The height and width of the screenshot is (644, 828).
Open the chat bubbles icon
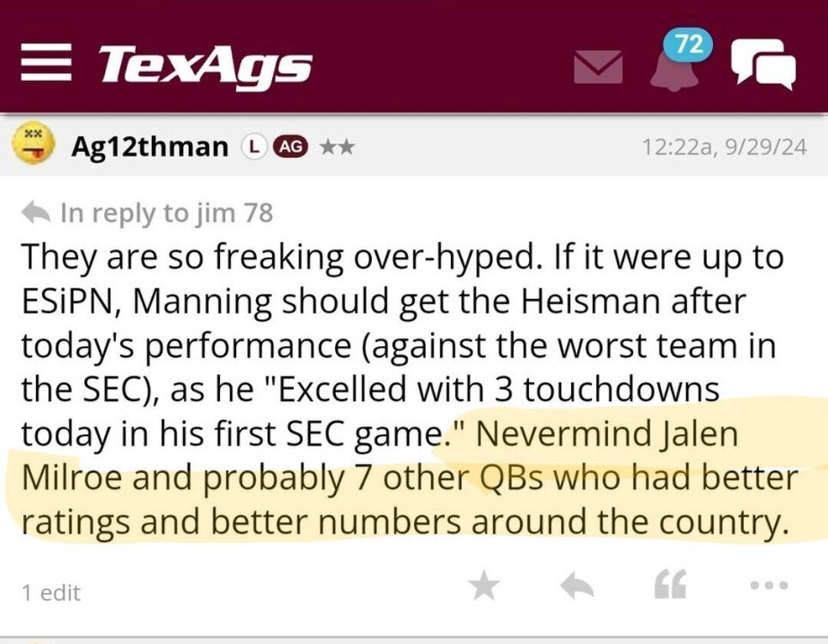762,64
